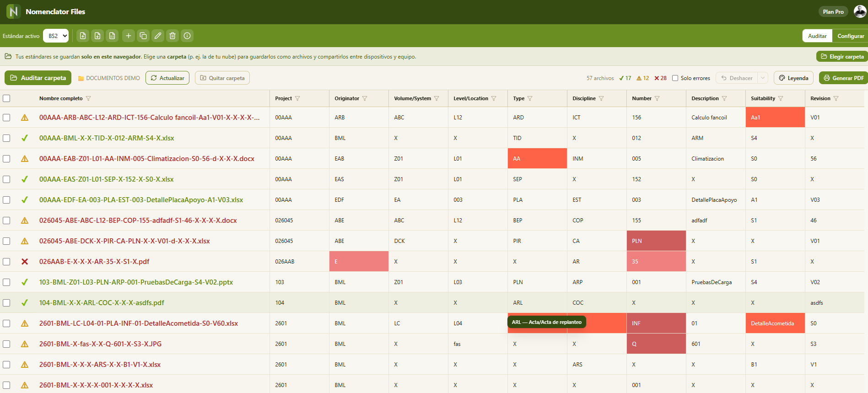Click the Nomenclator Files logo

(13, 11)
